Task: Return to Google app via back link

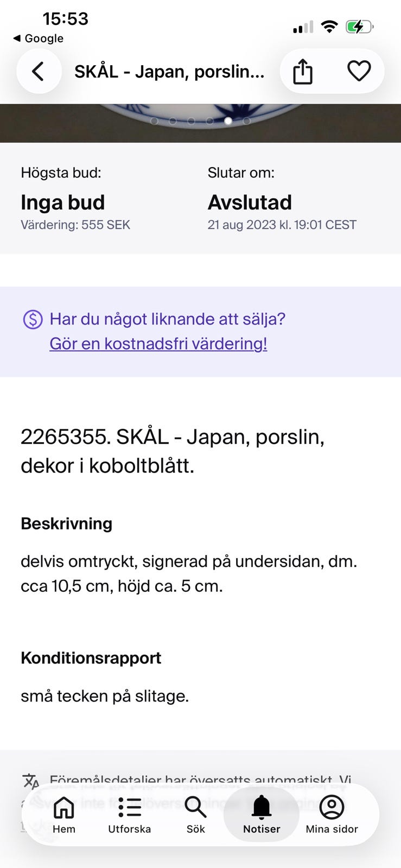Action: coord(38,39)
